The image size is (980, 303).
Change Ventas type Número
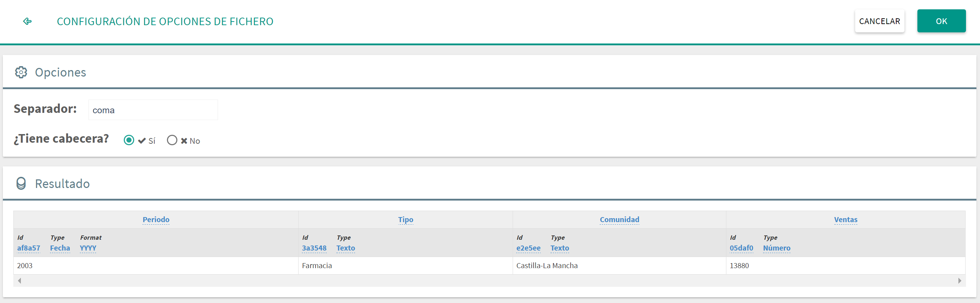tap(776, 248)
